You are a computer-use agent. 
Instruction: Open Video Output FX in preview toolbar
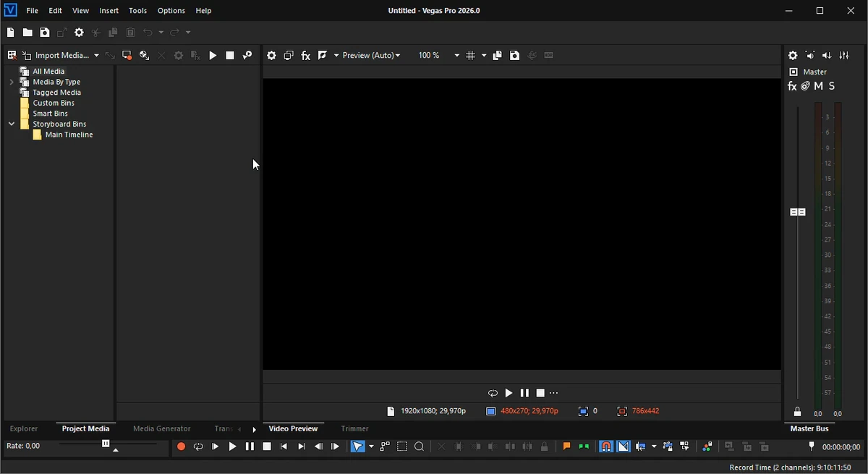coord(306,56)
